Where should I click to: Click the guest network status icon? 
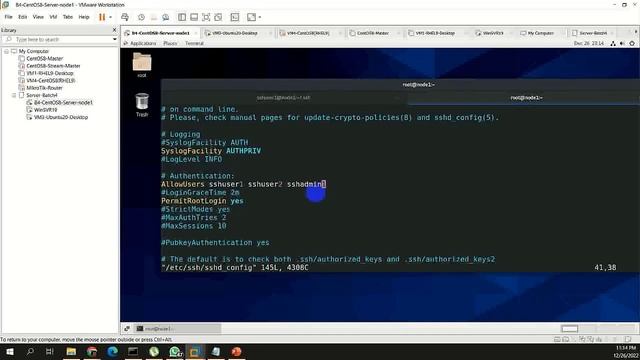(x=613, y=43)
